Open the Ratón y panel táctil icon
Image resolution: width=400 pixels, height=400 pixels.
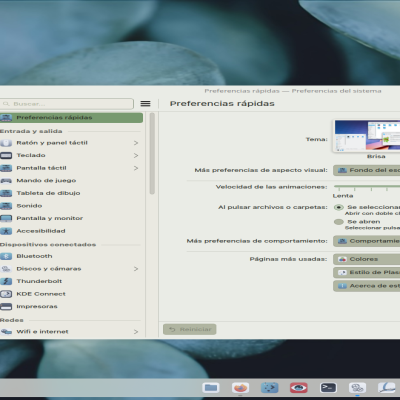tap(6, 143)
